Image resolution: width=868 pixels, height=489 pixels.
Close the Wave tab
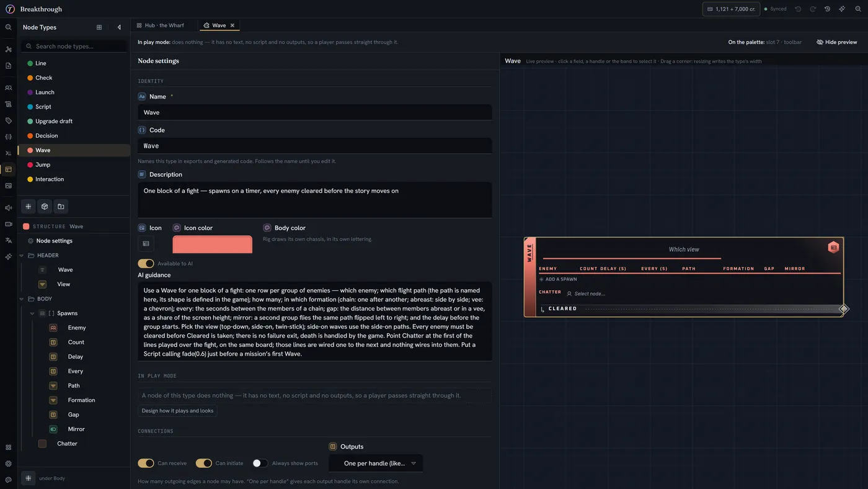pos(232,25)
